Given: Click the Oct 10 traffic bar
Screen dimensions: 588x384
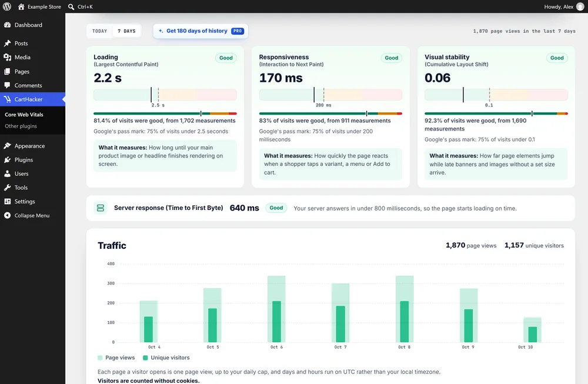Looking at the screenshot, I should pyautogui.click(x=533, y=330).
